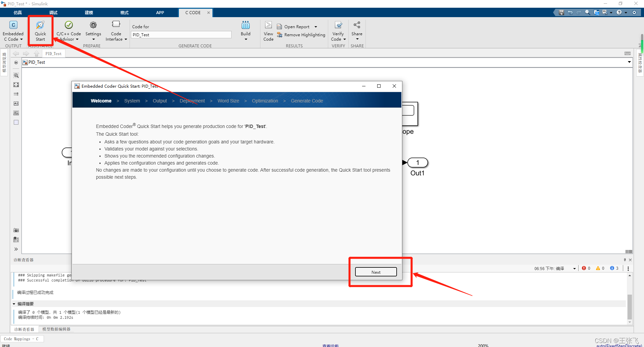Expand the Settings dropdown arrow
Viewport: 644px width, 347px height.
click(x=93, y=39)
